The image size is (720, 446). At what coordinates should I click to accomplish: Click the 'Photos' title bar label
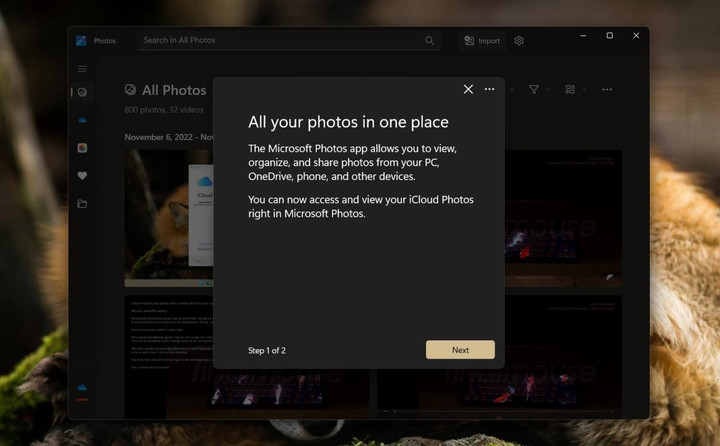click(105, 41)
